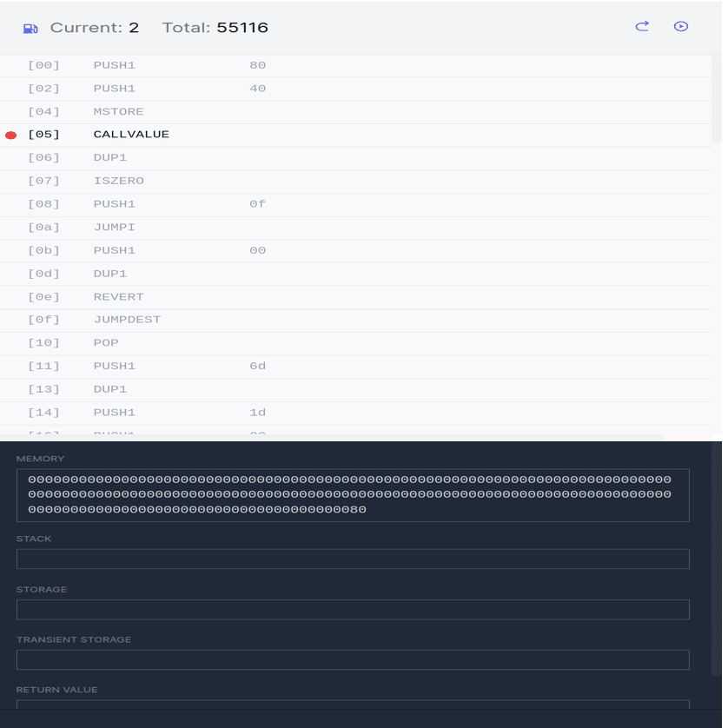
Task: Select the [0a] JUMPI instruction row
Action: pos(355,228)
